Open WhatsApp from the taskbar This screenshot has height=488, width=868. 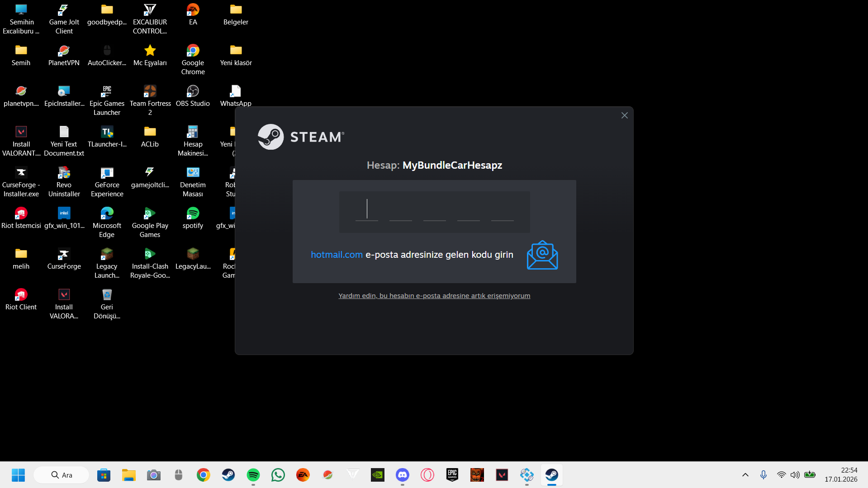tap(278, 475)
